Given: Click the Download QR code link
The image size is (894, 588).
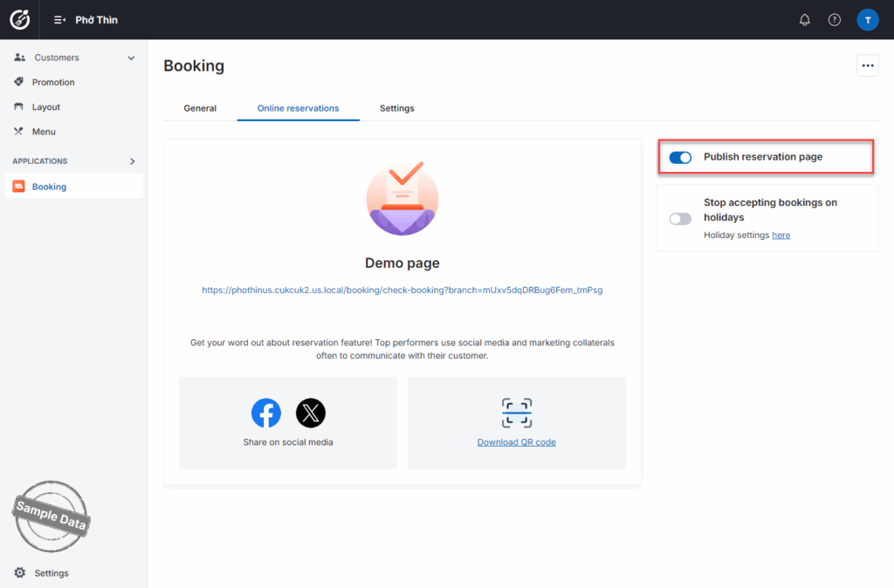Looking at the screenshot, I should [x=516, y=442].
